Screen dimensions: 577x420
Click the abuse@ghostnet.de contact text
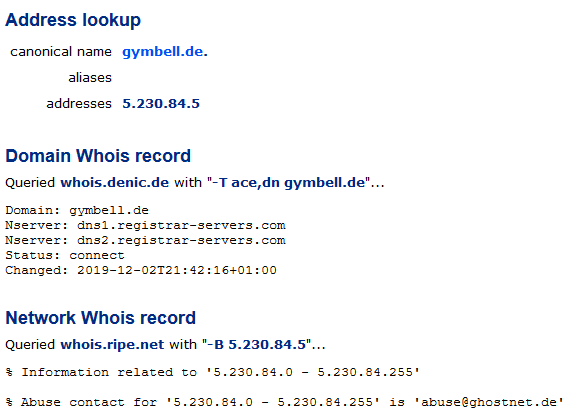pos(489,402)
